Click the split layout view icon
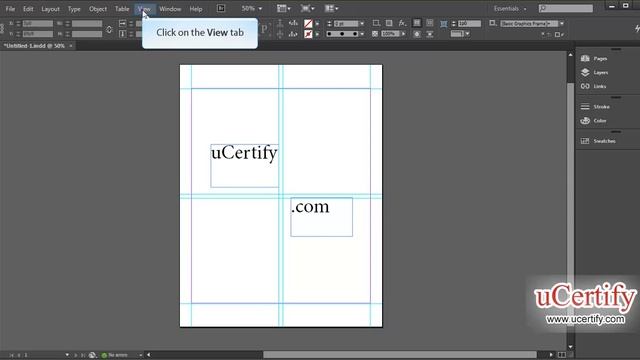 point(562,355)
